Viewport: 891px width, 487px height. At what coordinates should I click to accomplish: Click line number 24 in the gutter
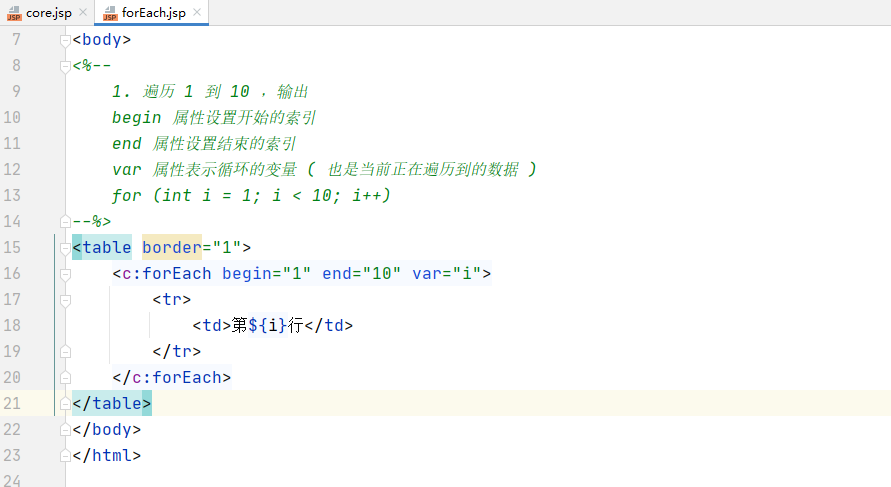click(12, 480)
